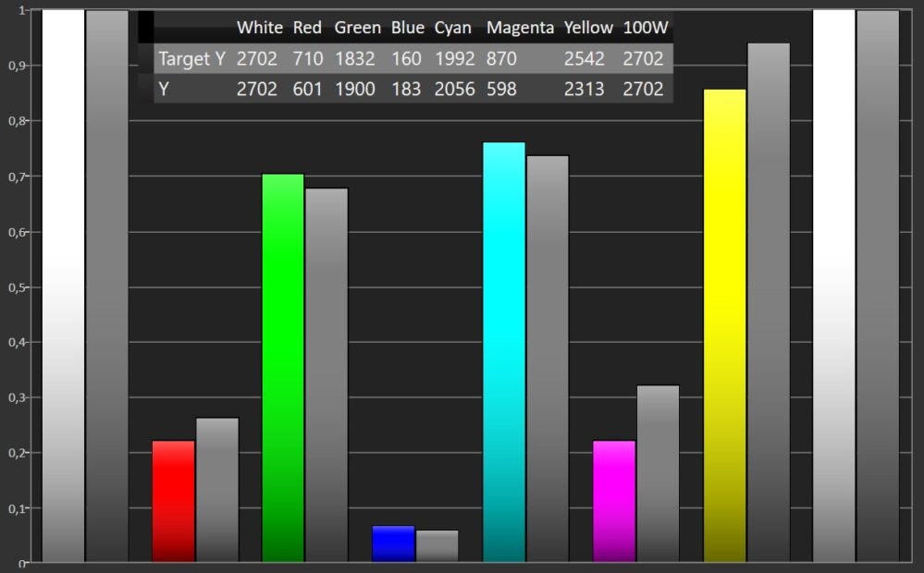This screenshot has height=573, width=924.
Task: Select the 'Target Y' row label
Action: pos(192,59)
